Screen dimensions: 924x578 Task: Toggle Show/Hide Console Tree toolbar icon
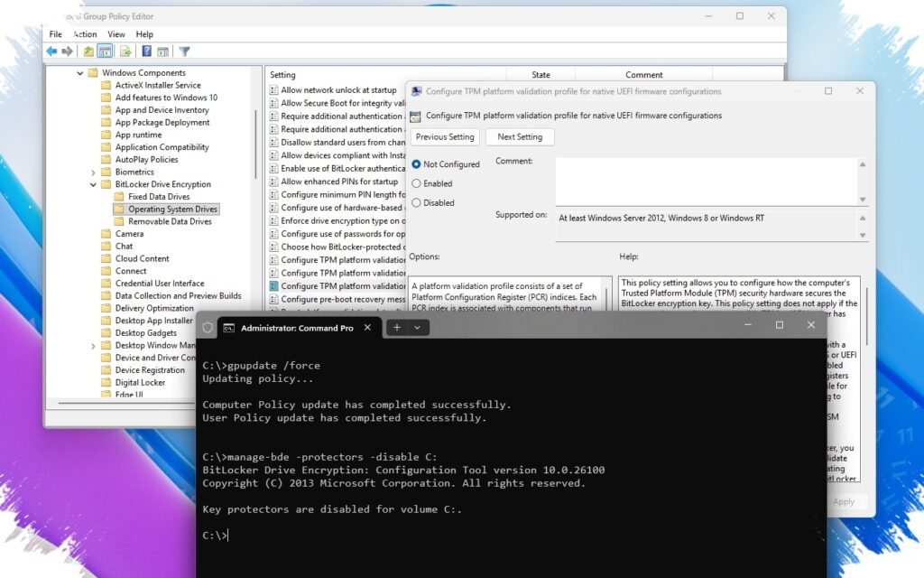(x=105, y=51)
